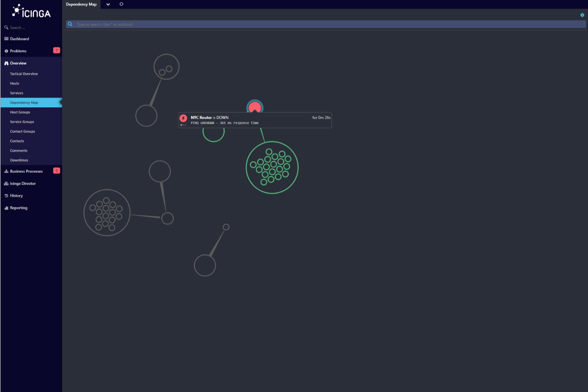Select the Business Processes icon
The image size is (588, 392).
click(6, 171)
